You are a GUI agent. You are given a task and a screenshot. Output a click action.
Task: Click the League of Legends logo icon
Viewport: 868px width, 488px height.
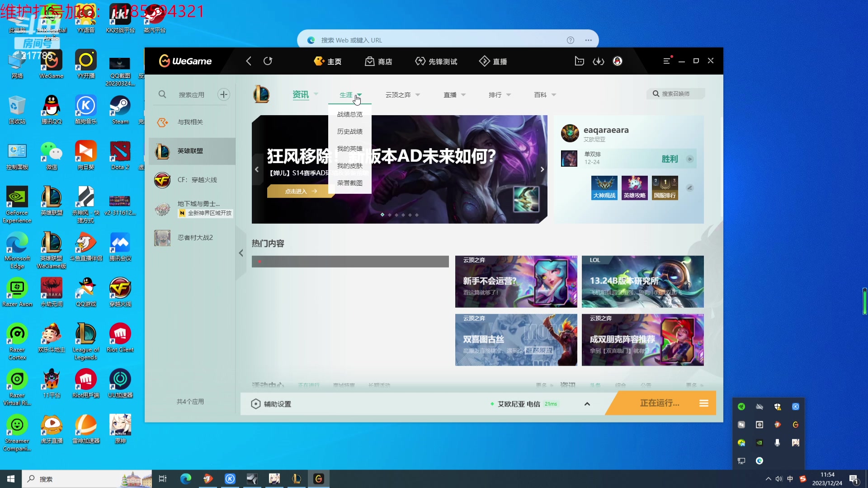[x=261, y=94]
